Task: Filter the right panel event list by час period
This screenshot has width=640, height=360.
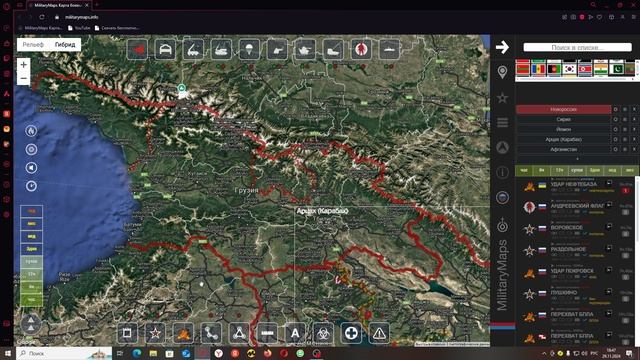Action: tap(524, 170)
